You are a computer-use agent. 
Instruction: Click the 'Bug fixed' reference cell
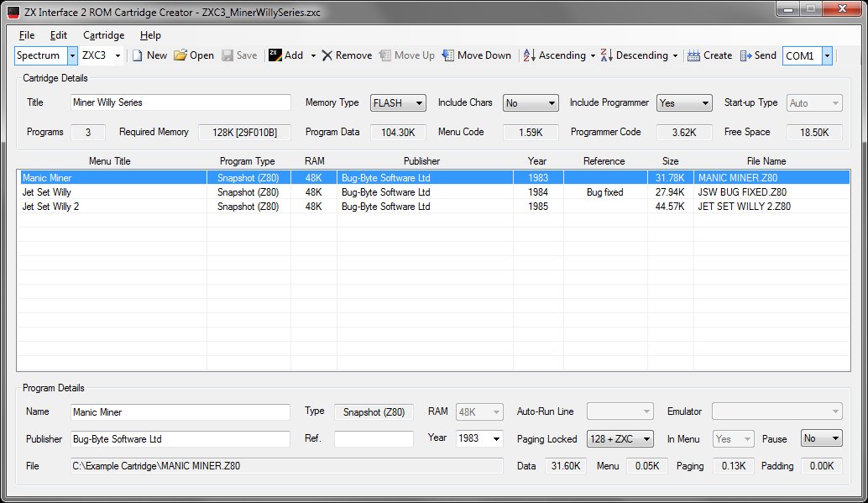point(605,192)
